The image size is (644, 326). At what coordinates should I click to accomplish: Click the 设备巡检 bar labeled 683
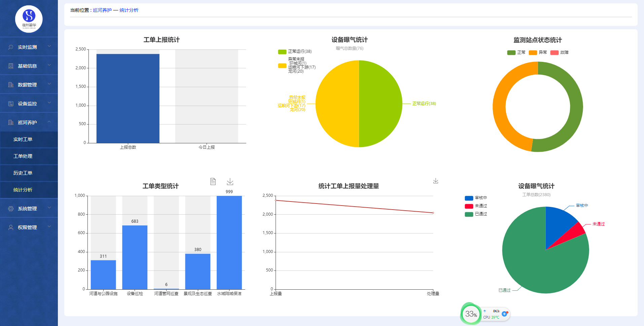click(x=135, y=257)
